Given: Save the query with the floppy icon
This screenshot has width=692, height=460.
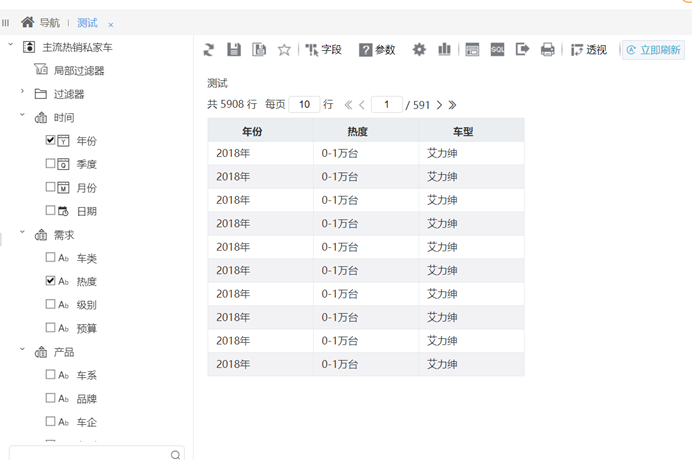Looking at the screenshot, I should coord(234,49).
